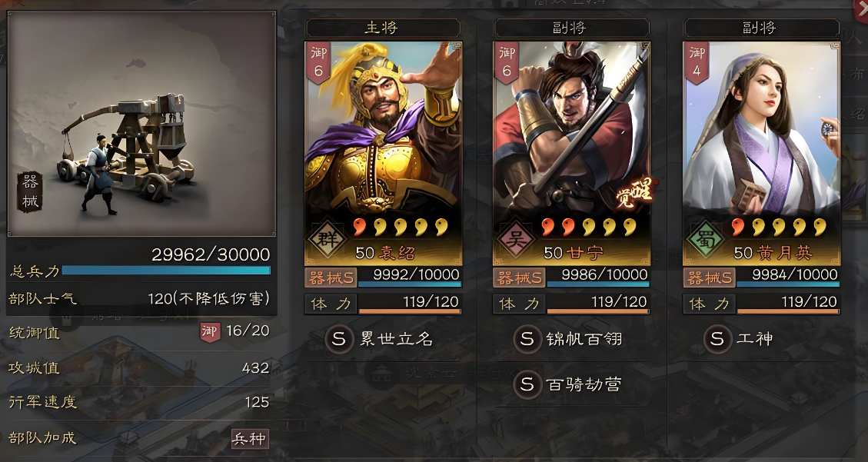Click the S icon beside 锦帆百翎 skill
This screenshot has height=462, width=868.
point(527,338)
